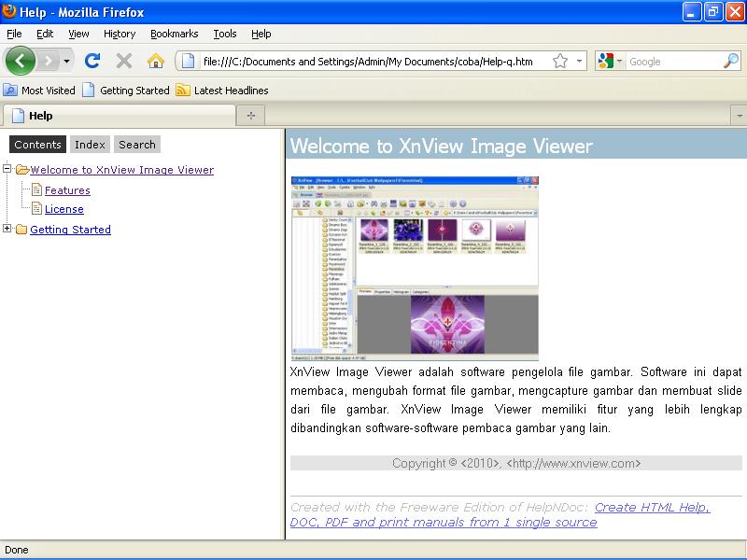Close the Firefox window
The height and width of the screenshot is (560, 747).
tap(735, 12)
